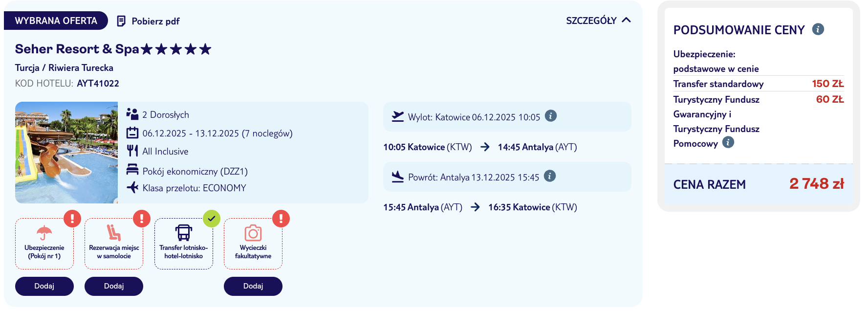The image size is (868, 312).
Task: Select the airport bus transfer tile
Action: pos(184,244)
